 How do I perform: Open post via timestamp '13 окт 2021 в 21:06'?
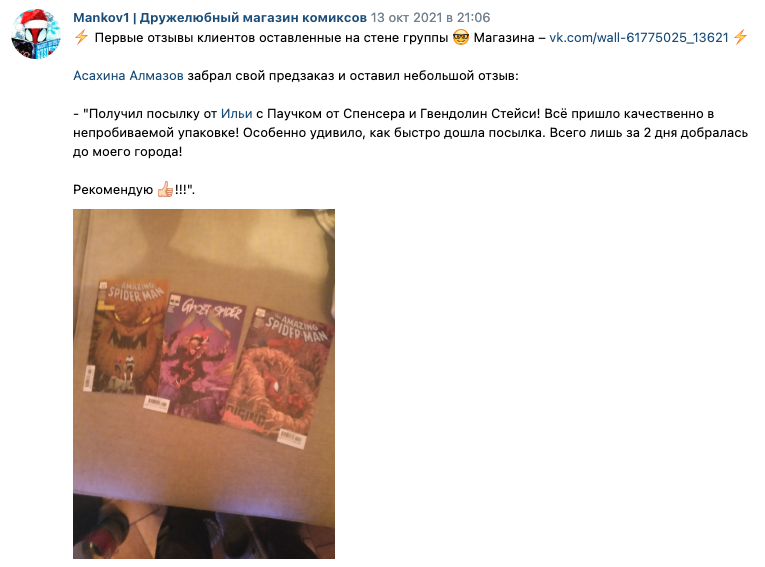click(x=430, y=18)
